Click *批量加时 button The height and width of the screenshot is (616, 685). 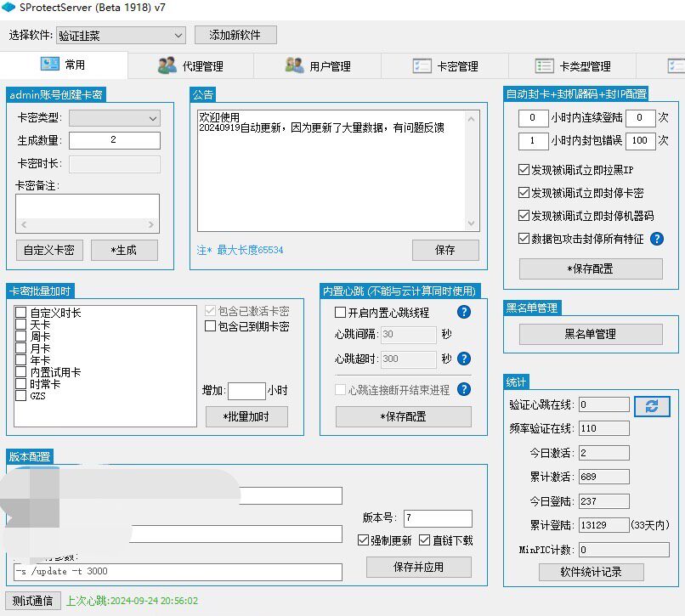[x=246, y=416]
